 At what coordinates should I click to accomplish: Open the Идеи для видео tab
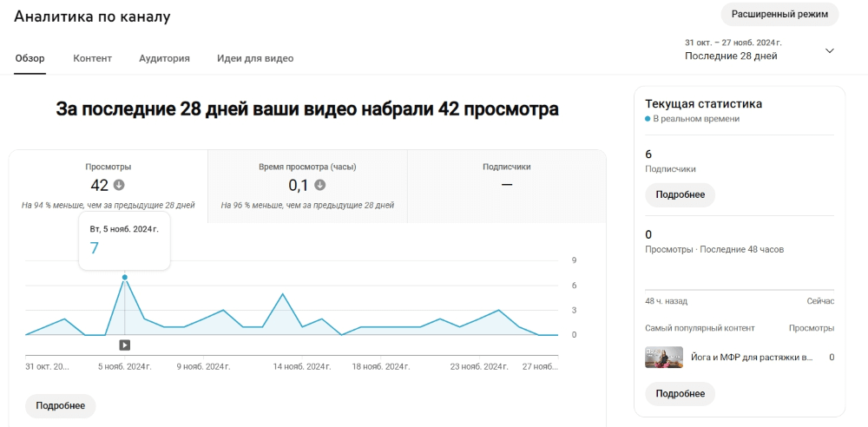coord(255,58)
